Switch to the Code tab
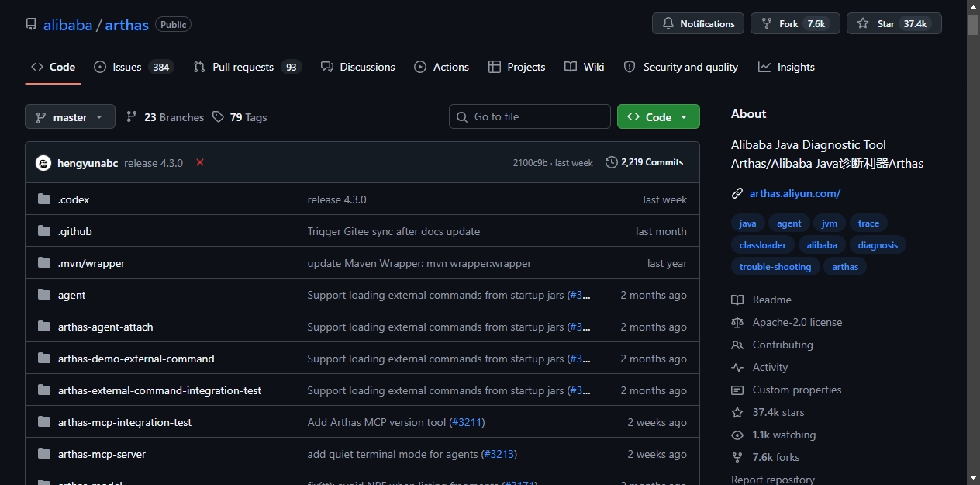 pyautogui.click(x=53, y=67)
